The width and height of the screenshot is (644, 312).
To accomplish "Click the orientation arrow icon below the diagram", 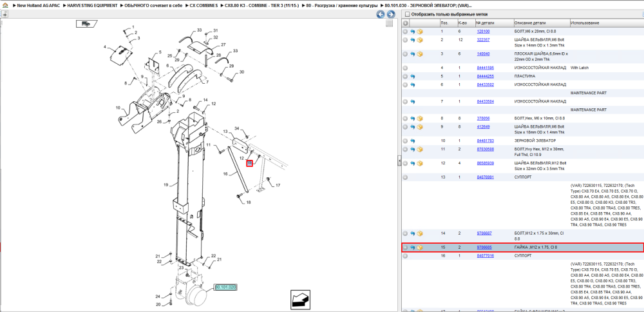I will (300, 299).
